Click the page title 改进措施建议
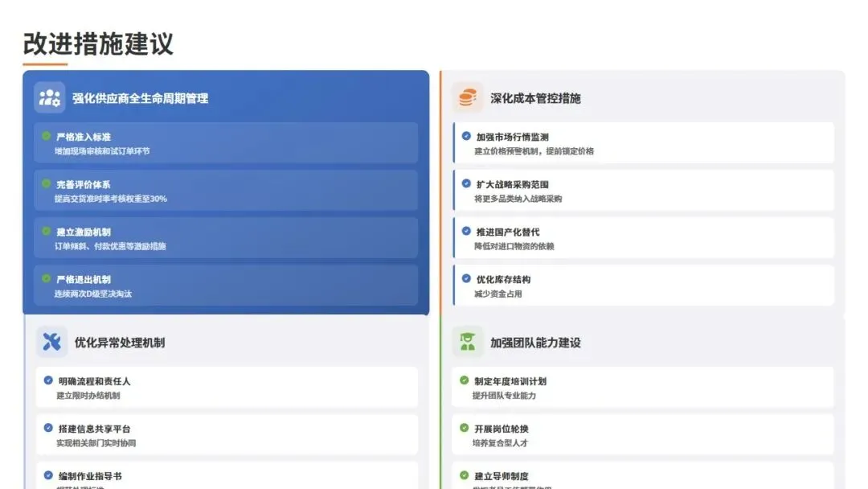The image size is (868, 489). coord(98,43)
